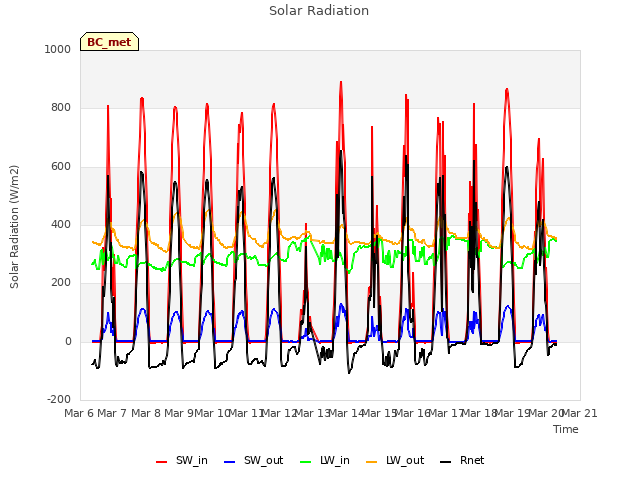Click the 200 y-axis tick label

coord(61,282)
